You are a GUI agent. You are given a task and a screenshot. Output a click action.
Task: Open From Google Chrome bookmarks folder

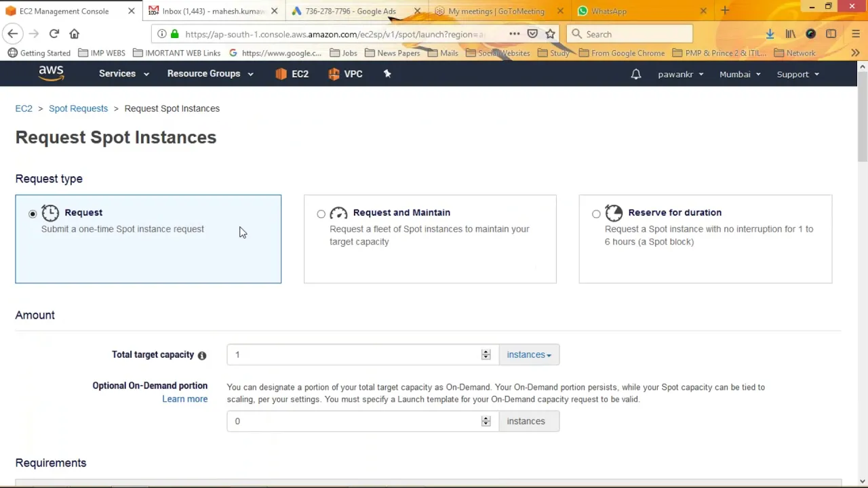pyautogui.click(x=621, y=53)
